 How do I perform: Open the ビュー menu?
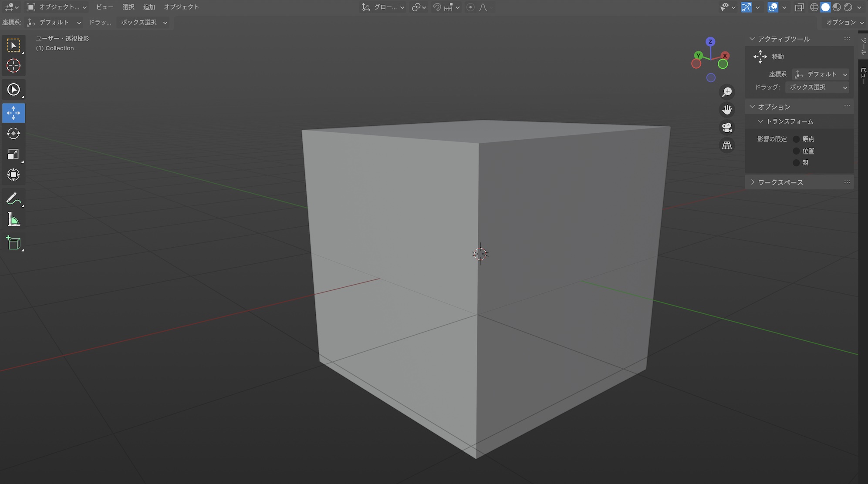(105, 7)
